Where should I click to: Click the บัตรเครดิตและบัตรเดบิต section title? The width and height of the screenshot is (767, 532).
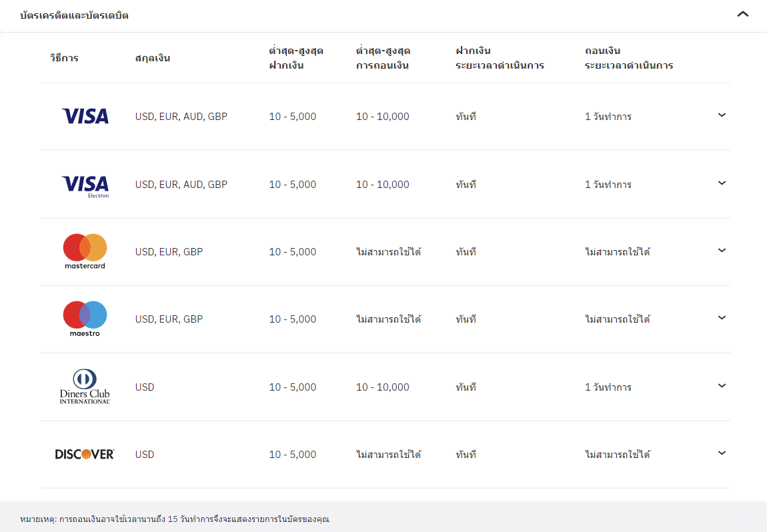click(74, 15)
